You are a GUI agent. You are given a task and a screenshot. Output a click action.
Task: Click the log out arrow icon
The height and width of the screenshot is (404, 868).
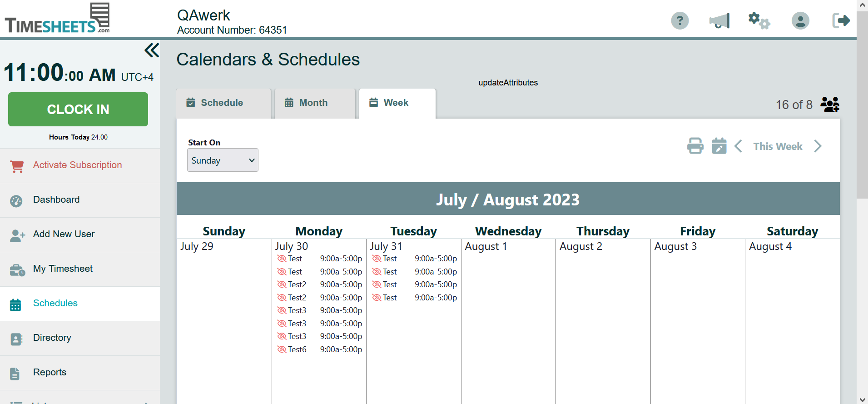tap(841, 20)
